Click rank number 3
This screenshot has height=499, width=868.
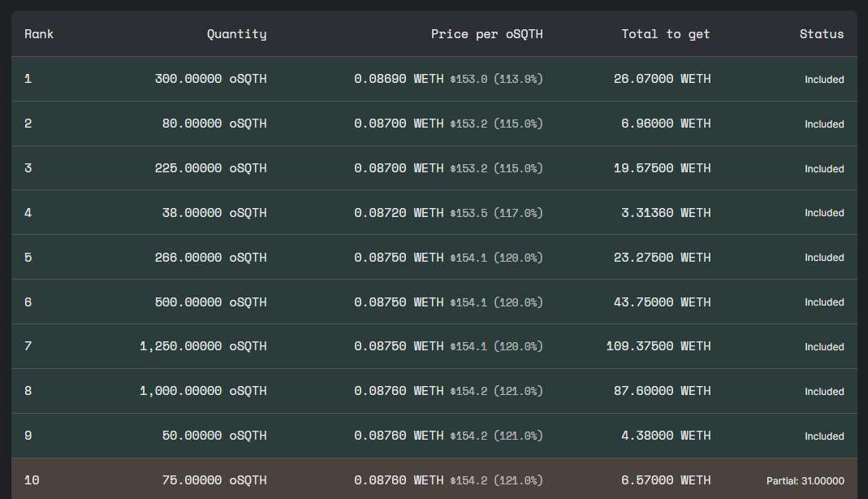(28, 168)
